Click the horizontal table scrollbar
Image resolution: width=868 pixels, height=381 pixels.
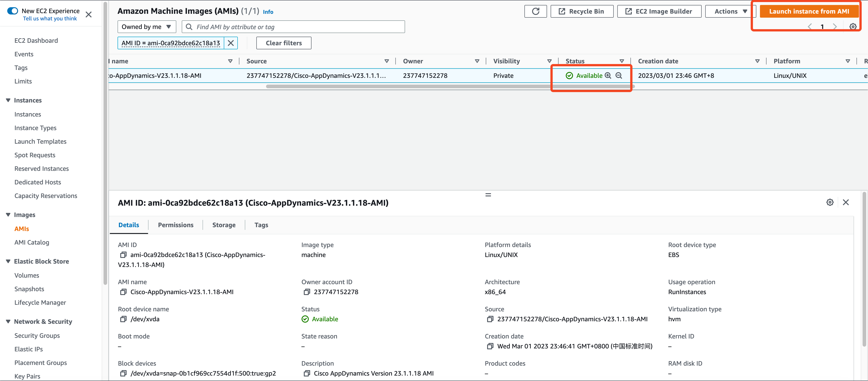[x=450, y=87]
